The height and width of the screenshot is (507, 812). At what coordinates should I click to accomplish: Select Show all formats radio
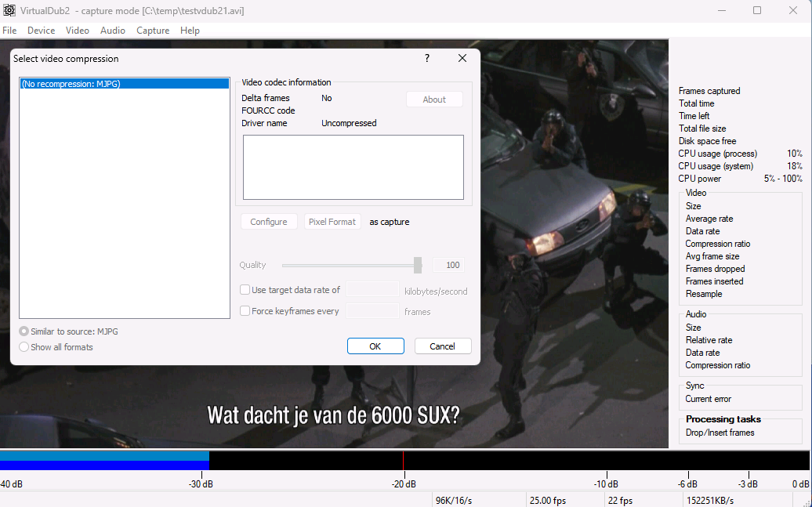tap(24, 347)
